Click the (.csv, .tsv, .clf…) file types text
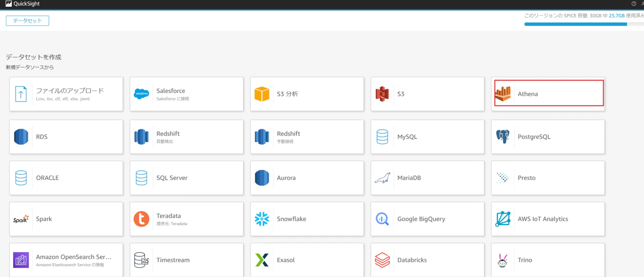 tap(63, 99)
